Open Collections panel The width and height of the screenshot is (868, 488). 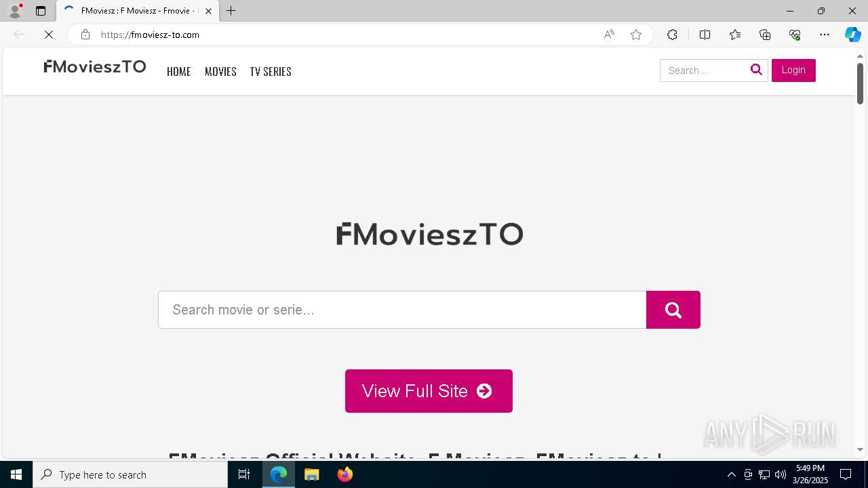pyautogui.click(x=765, y=35)
